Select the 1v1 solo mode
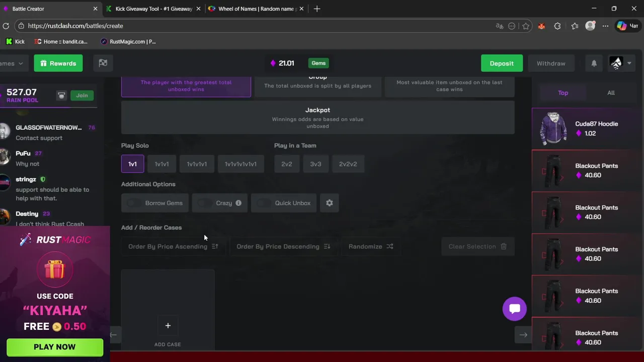 pos(132,164)
